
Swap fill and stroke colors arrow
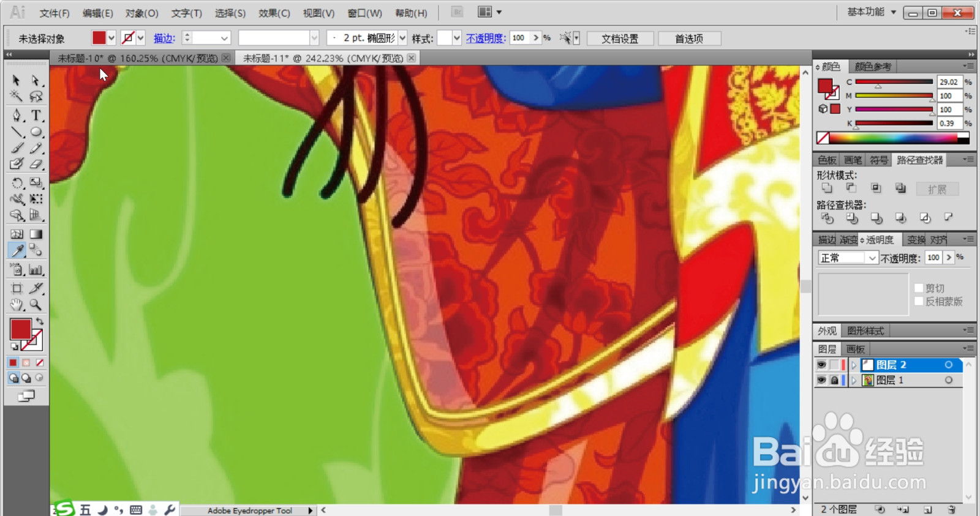click(40, 321)
